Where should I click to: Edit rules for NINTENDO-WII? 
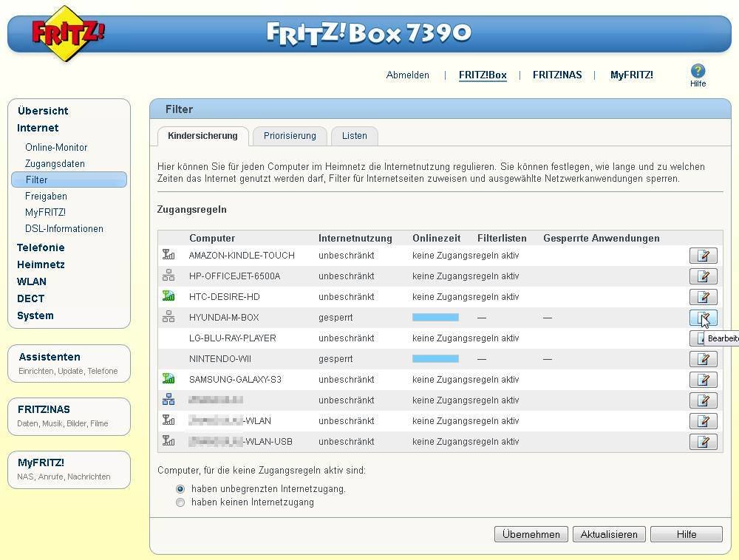(704, 359)
